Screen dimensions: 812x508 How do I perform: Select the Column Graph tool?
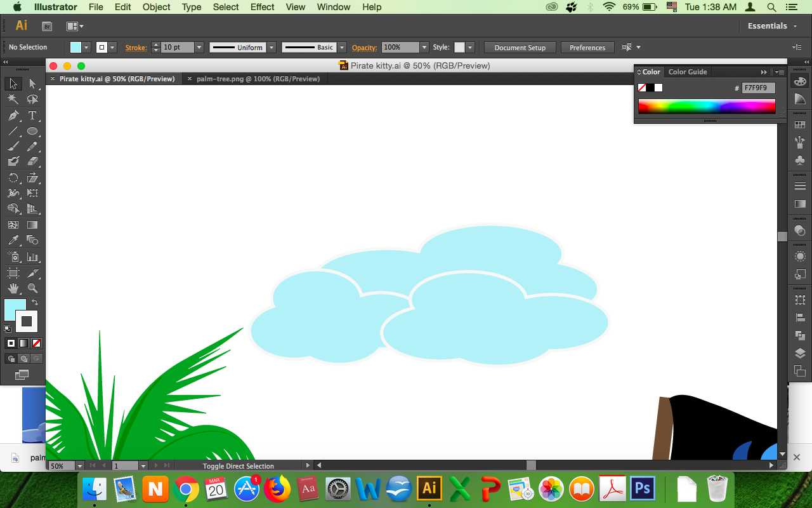(32, 257)
